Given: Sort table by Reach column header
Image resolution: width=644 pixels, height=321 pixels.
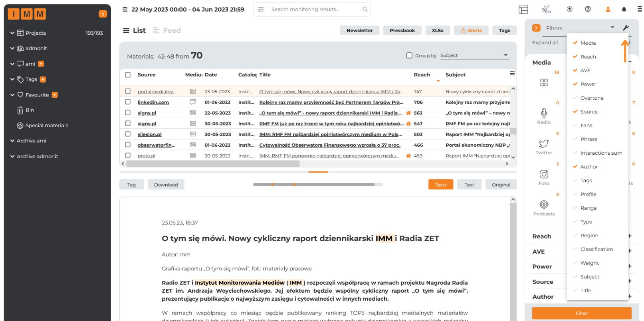Looking at the screenshot, I should [x=422, y=75].
